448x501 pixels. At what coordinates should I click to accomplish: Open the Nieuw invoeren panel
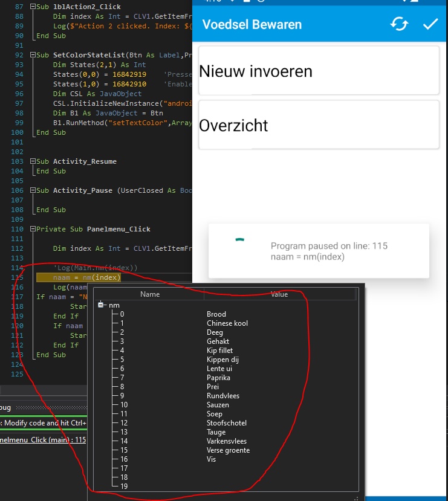click(319, 71)
